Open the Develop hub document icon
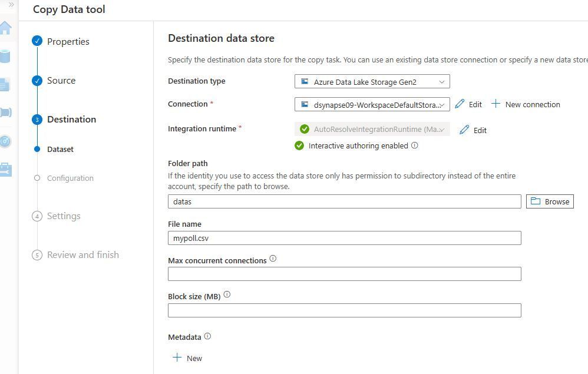The width and height of the screenshot is (588, 374). tap(5, 85)
